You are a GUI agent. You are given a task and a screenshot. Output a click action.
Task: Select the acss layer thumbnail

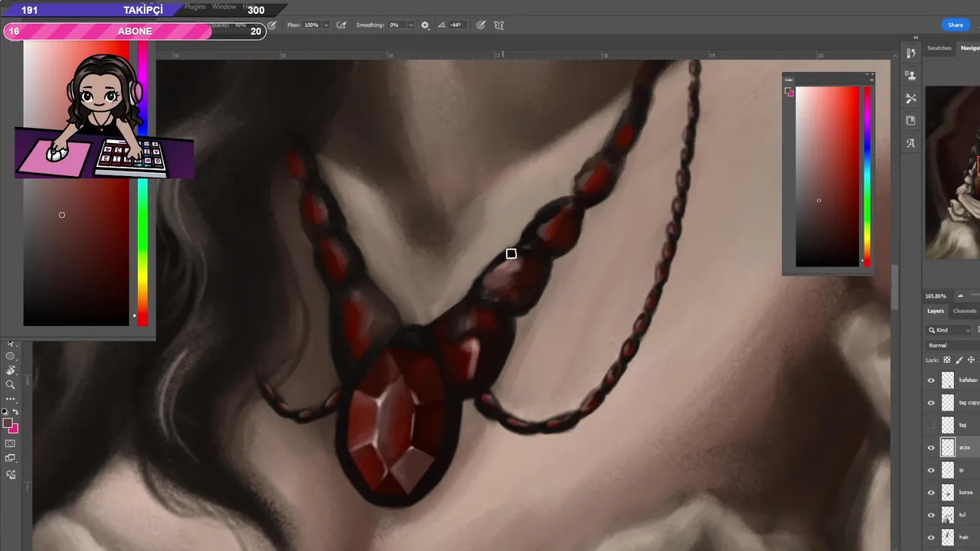[x=948, y=448]
